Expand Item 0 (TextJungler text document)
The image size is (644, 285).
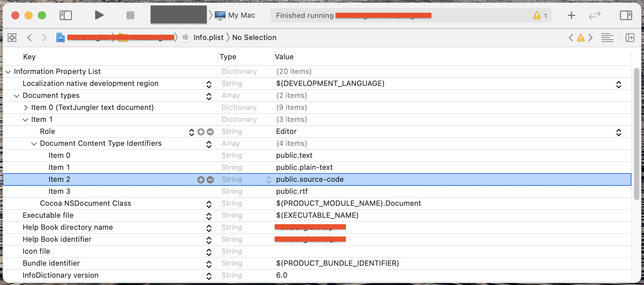26,108
